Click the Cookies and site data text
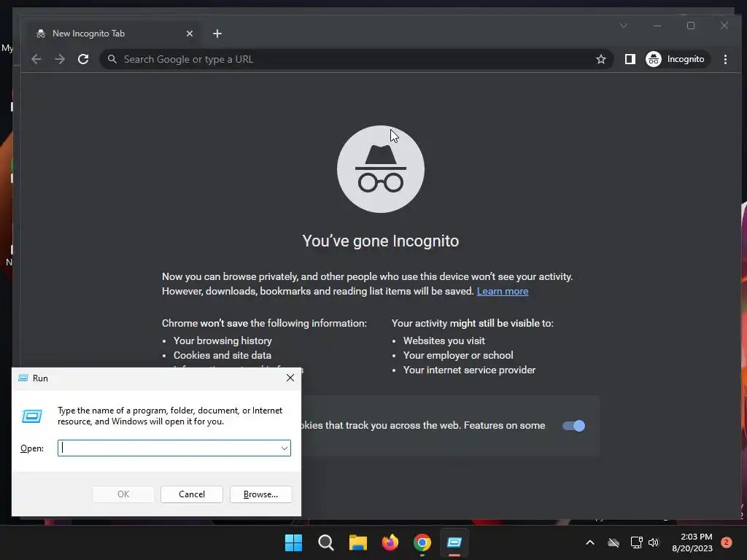This screenshot has width=747, height=560. [x=222, y=355]
